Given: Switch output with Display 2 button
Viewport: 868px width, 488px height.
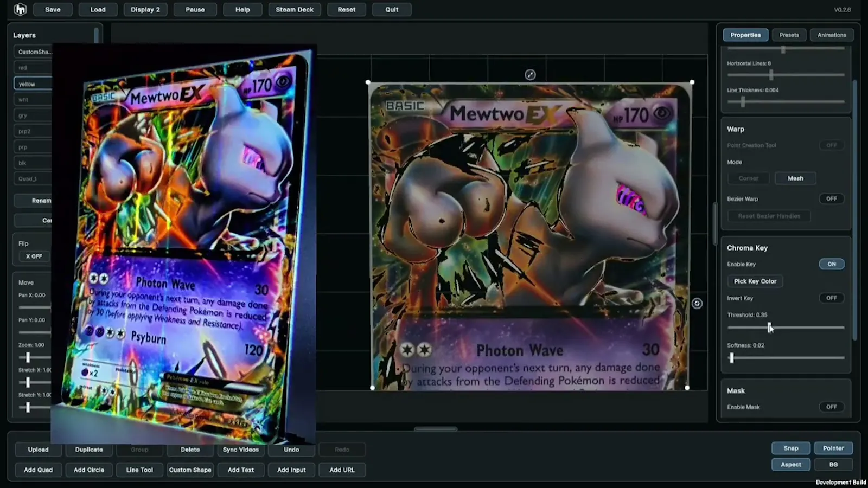Looking at the screenshot, I should (x=145, y=10).
